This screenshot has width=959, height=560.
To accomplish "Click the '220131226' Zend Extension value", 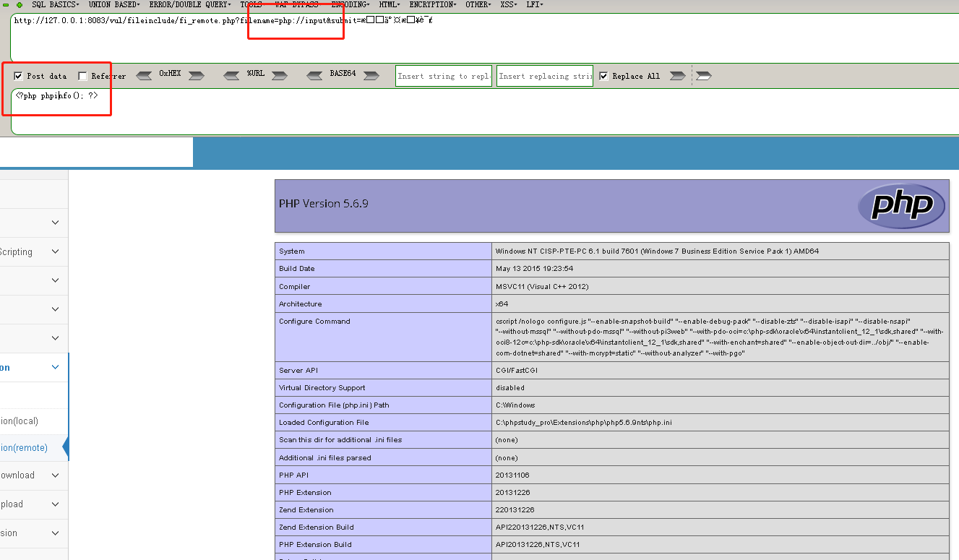I will pos(515,509).
